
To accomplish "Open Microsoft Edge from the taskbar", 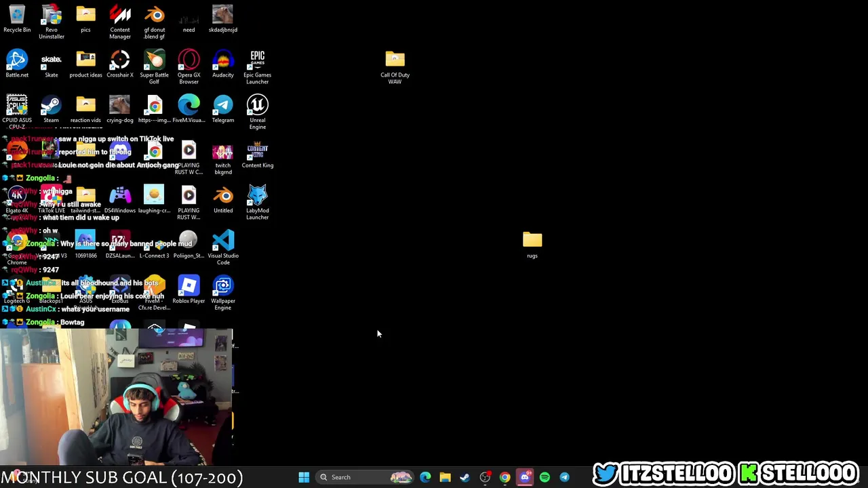I will (425, 477).
